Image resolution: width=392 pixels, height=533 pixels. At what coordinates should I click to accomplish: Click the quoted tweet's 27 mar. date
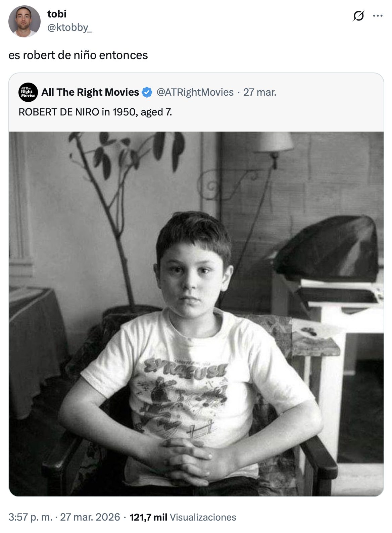[260, 92]
